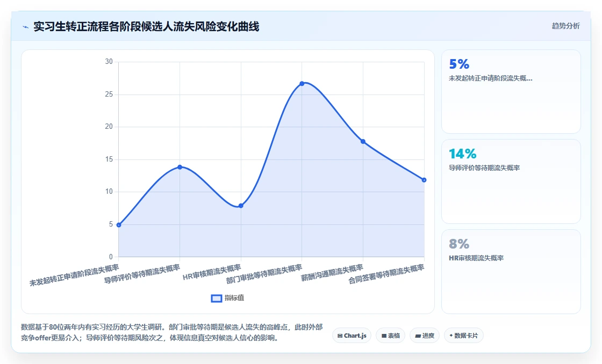Click the x-axis label 部门审批等待期流失概率
The image size is (602, 364).
pyautogui.click(x=264, y=274)
